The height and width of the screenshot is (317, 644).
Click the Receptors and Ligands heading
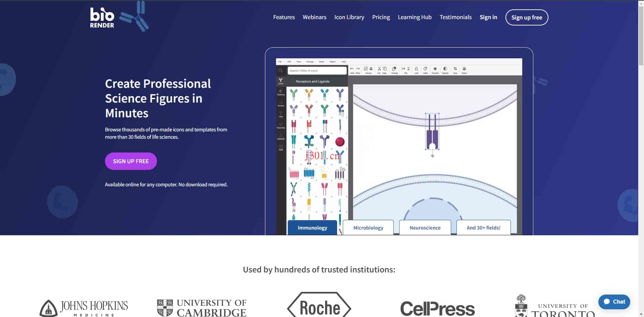[313, 81]
